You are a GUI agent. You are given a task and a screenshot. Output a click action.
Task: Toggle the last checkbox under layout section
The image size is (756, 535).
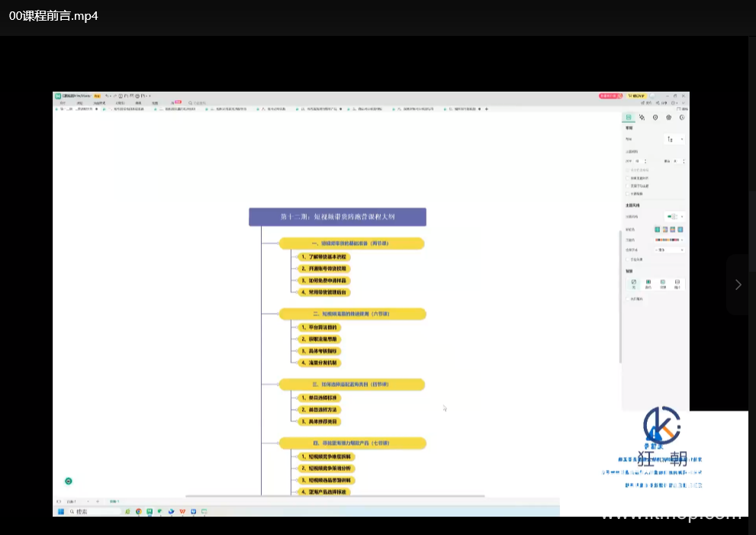click(627, 194)
